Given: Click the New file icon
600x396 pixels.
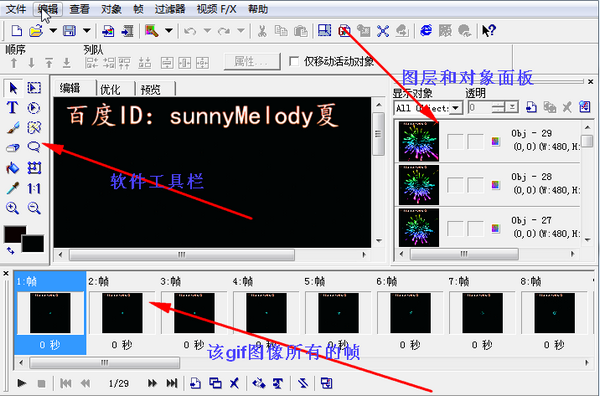Looking at the screenshot, I should point(17,31).
